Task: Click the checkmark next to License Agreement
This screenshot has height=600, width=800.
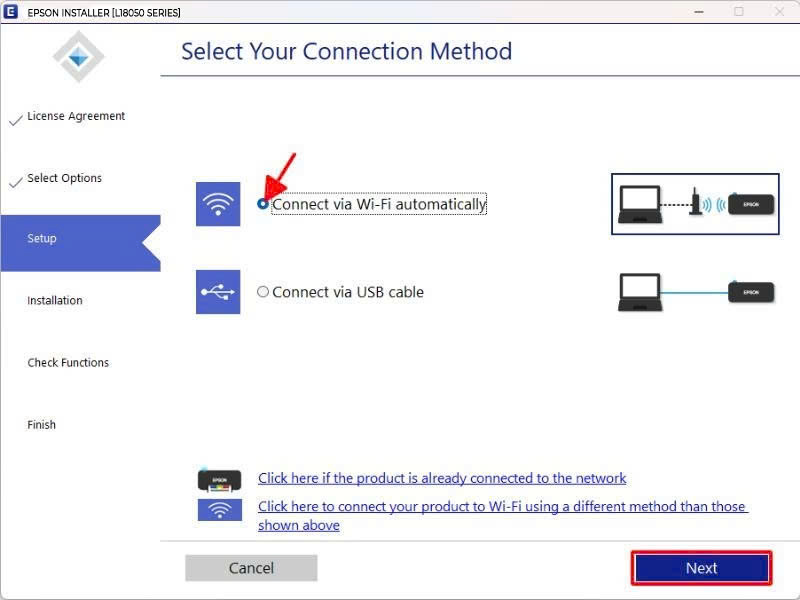Action: click(16, 120)
